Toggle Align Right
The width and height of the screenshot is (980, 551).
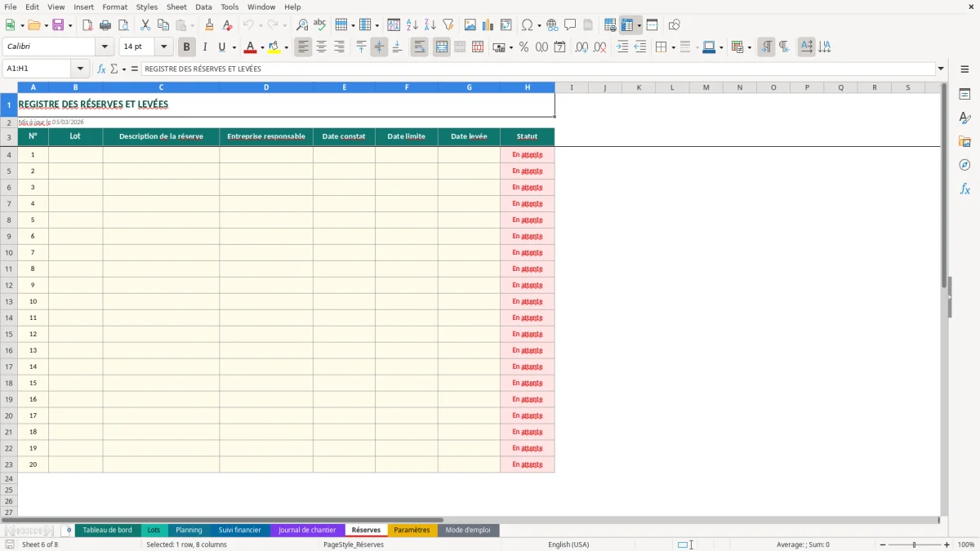click(x=339, y=47)
